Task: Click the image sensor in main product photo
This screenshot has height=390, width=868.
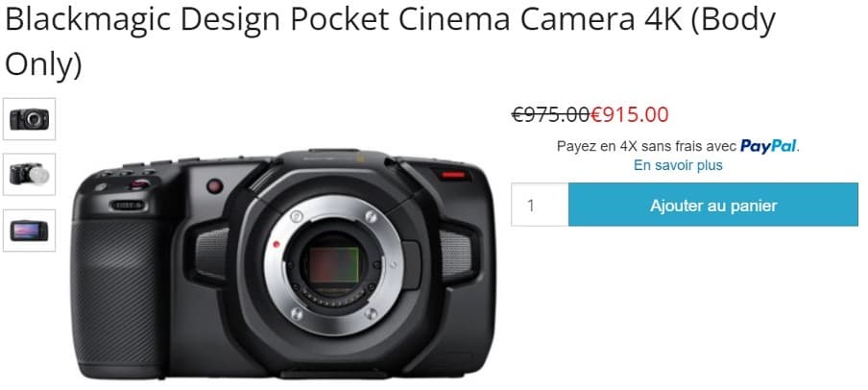Action: click(334, 265)
